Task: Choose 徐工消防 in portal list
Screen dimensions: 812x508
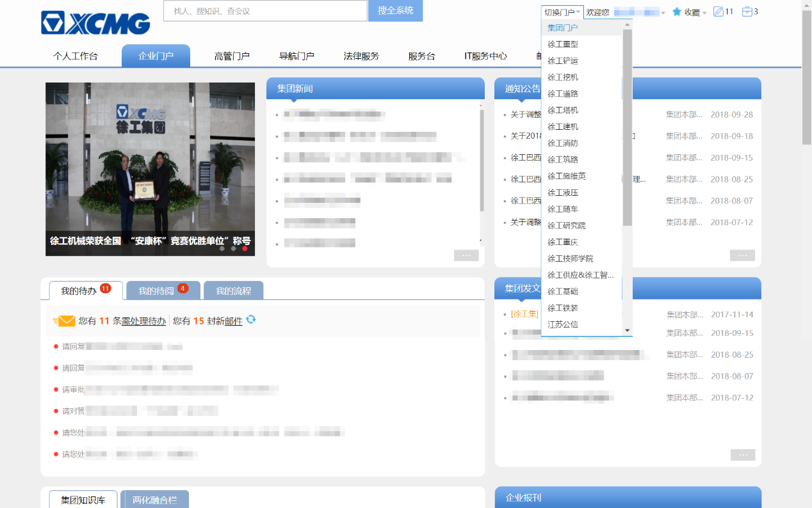Action: (x=581, y=143)
